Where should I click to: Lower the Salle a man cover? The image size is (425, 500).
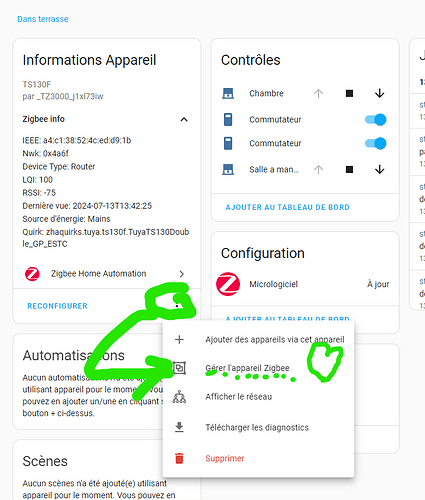[379, 170]
